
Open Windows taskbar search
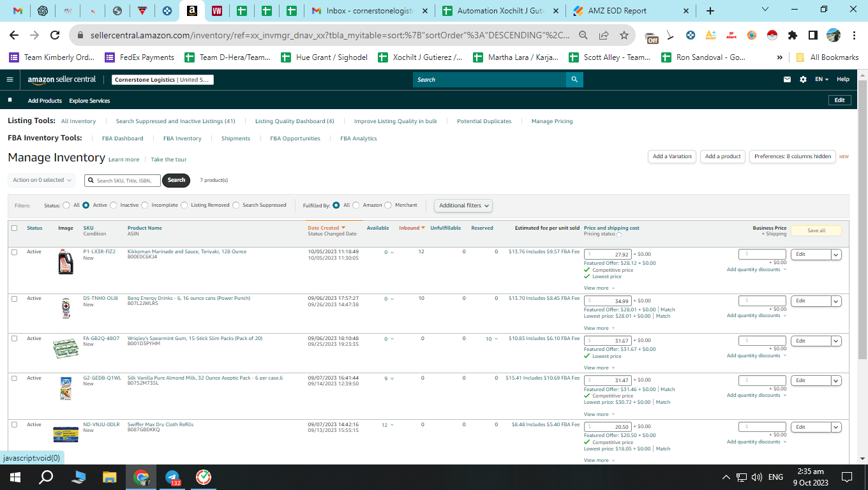tap(47, 477)
